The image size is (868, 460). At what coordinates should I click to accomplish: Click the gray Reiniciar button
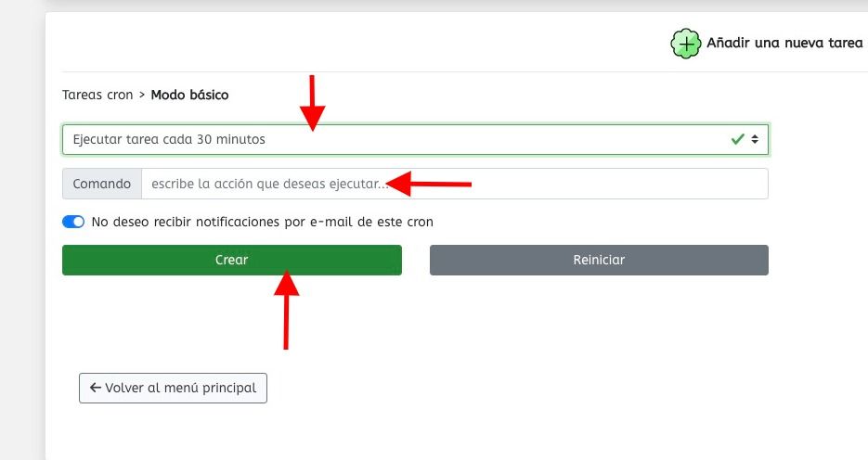coord(599,260)
